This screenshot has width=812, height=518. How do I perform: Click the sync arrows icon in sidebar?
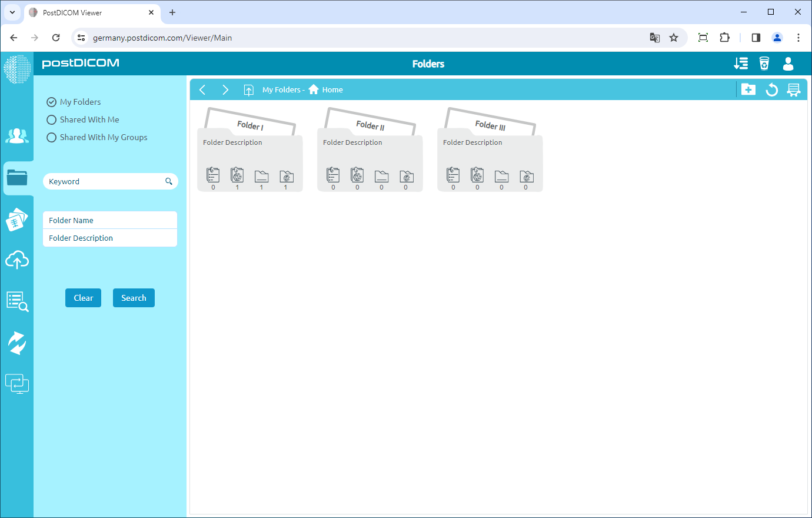(x=17, y=342)
